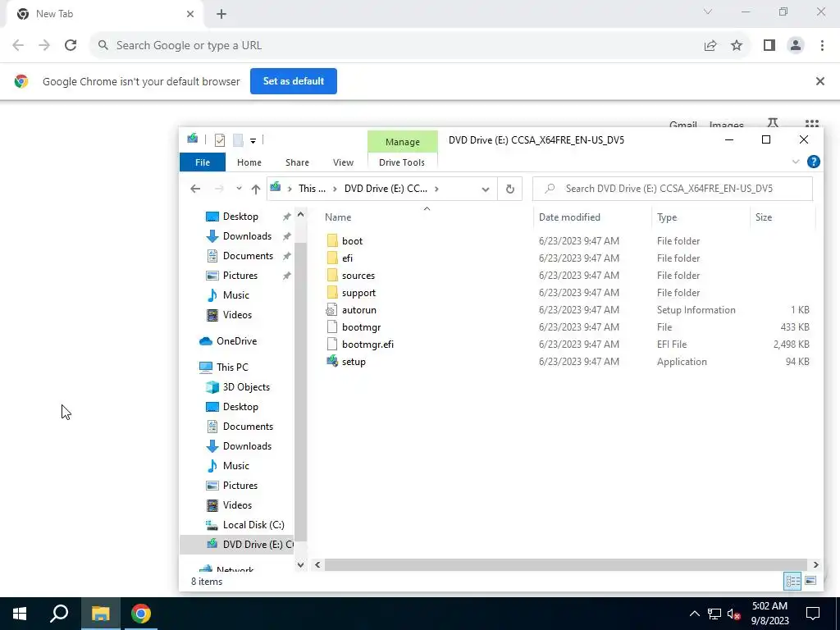Image resolution: width=840 pixels, height=630 pixels.
Task: Click the muted volume tray icon
Action: (x=733, y=614)
